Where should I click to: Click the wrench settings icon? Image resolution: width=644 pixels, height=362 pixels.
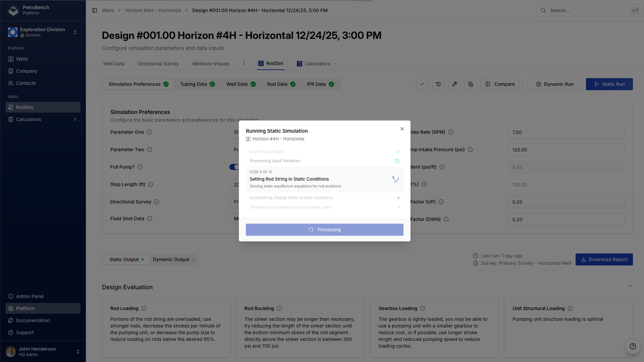[454, 84]
